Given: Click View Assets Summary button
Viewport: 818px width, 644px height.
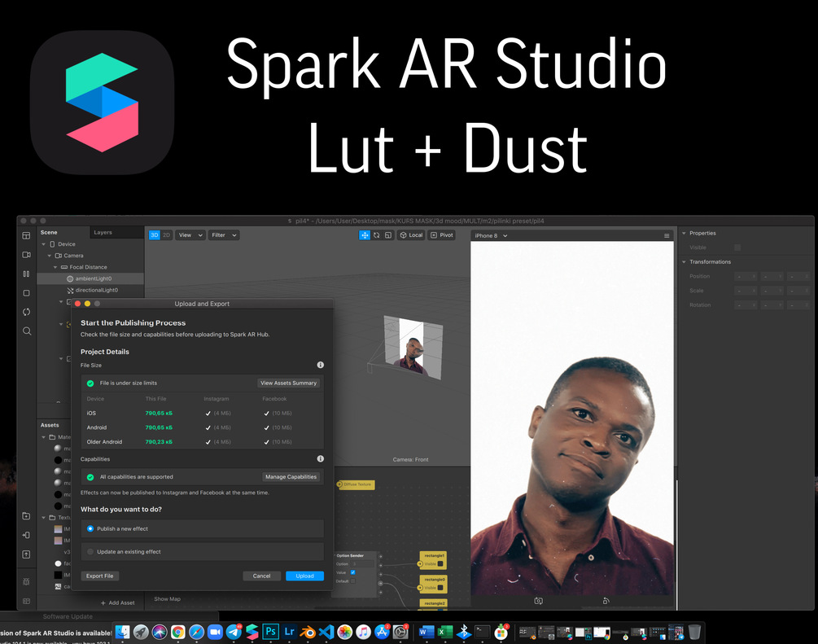Looking at the screenshot, I should [x=288, y=383].
